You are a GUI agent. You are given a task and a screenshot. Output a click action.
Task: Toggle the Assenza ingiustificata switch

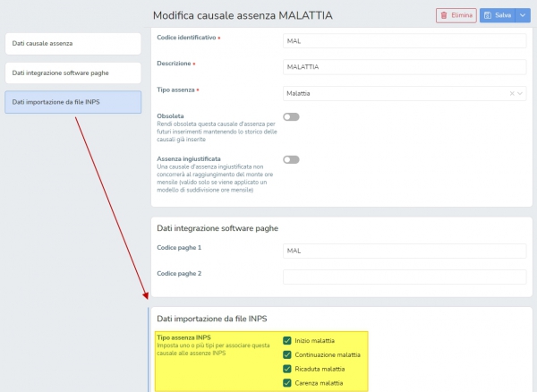[x=291, y=159]
